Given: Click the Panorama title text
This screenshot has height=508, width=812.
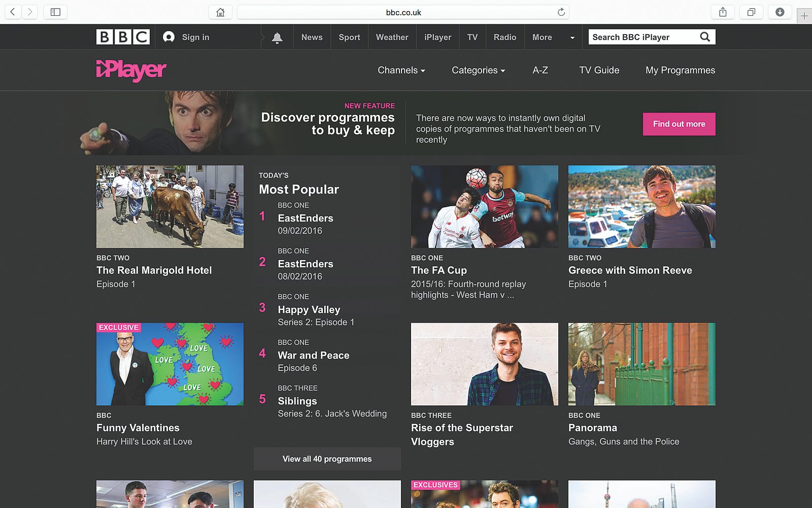Looking at the screenshot, I should [593, 428].
